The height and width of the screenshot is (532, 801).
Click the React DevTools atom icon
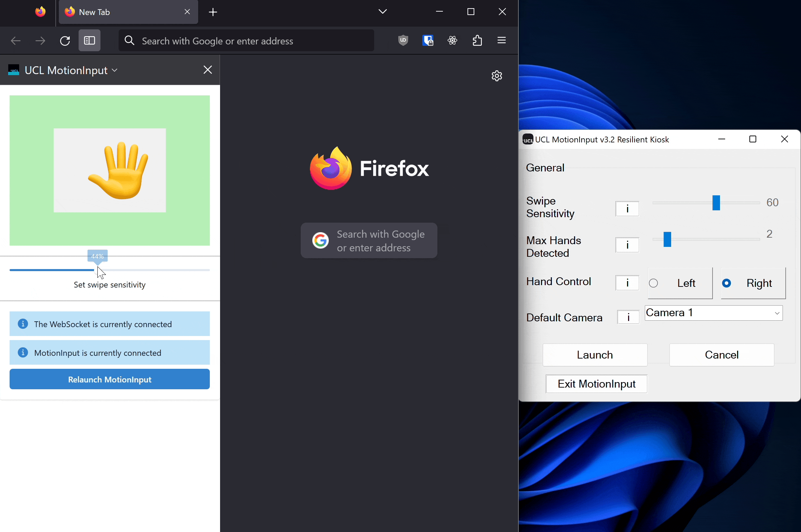pos(452,41)
